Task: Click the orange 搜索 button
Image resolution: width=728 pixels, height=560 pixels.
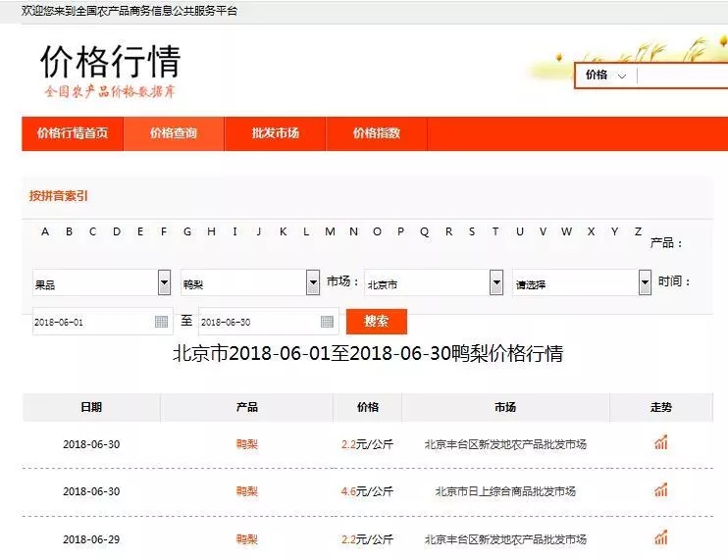Action: (x=376, y=322)
